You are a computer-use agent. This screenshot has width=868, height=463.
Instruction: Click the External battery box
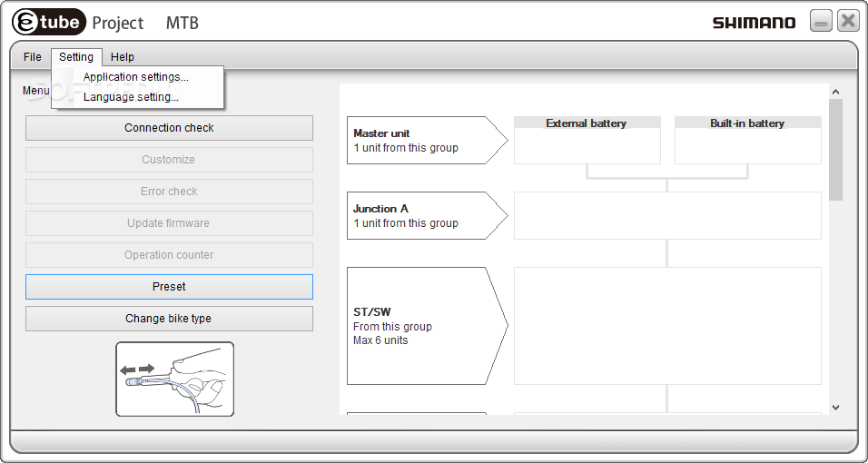(587, 140)
